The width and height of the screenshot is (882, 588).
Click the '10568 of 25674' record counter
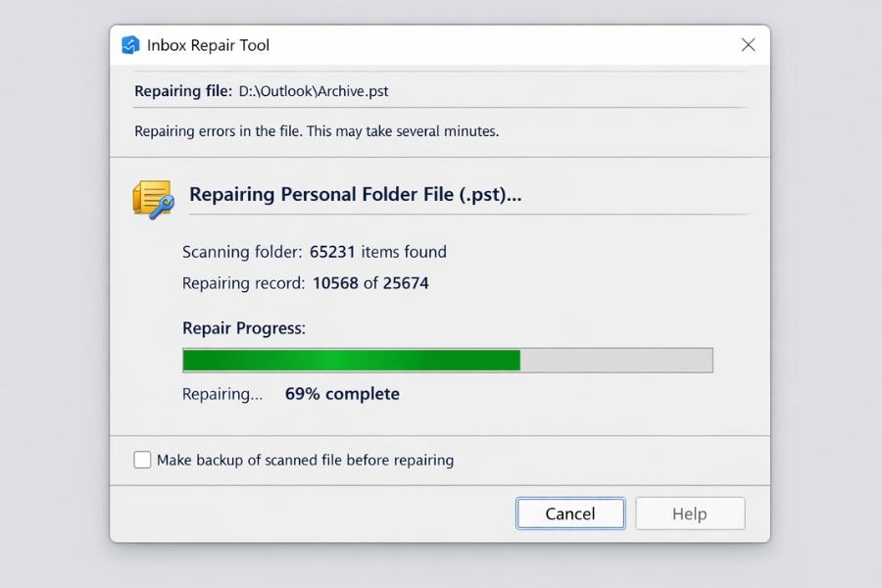click(x=370, y=283)
